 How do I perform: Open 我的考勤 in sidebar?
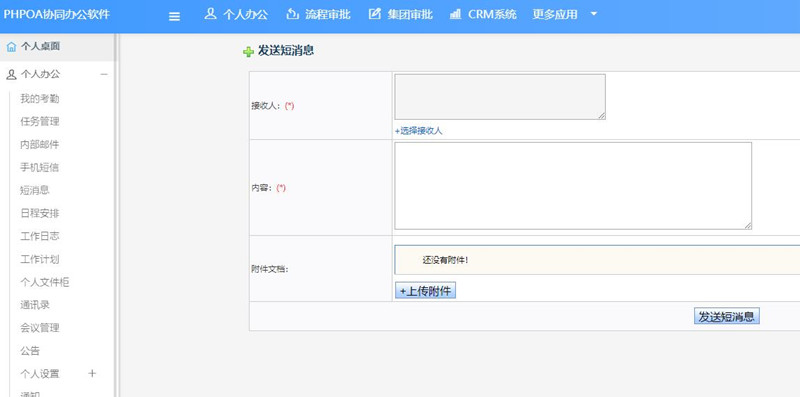tap(39, 98)
